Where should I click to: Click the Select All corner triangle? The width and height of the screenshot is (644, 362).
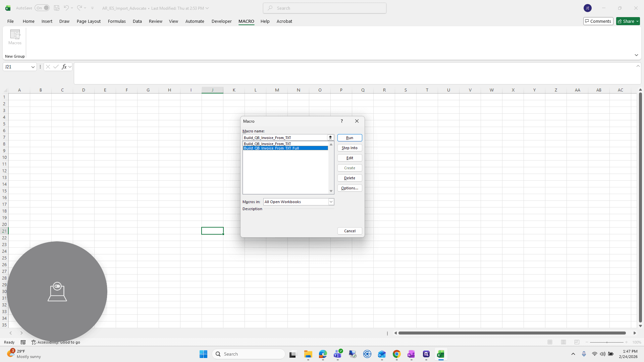pos(5,90)
